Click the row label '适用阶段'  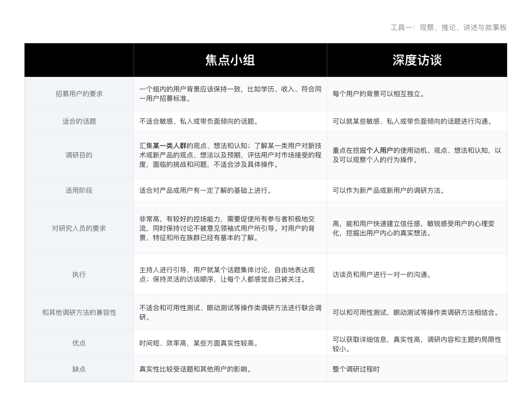coord(79,190)
